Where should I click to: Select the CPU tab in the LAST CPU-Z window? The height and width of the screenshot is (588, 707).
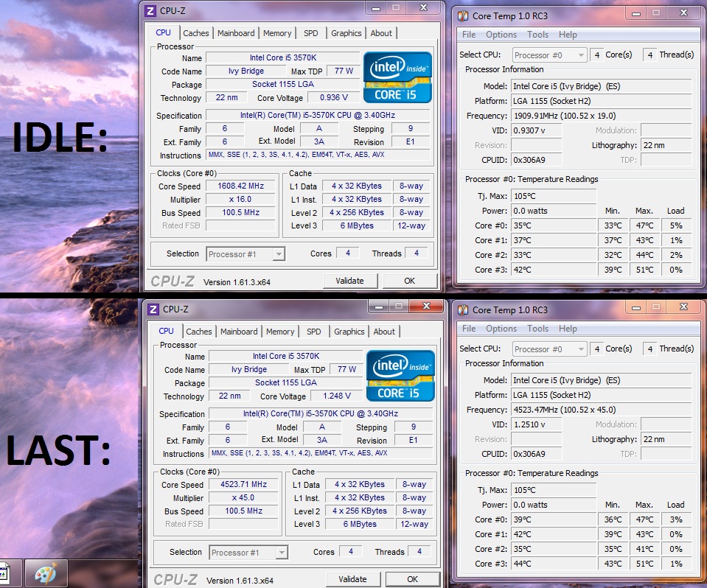[x=167, y=331]
